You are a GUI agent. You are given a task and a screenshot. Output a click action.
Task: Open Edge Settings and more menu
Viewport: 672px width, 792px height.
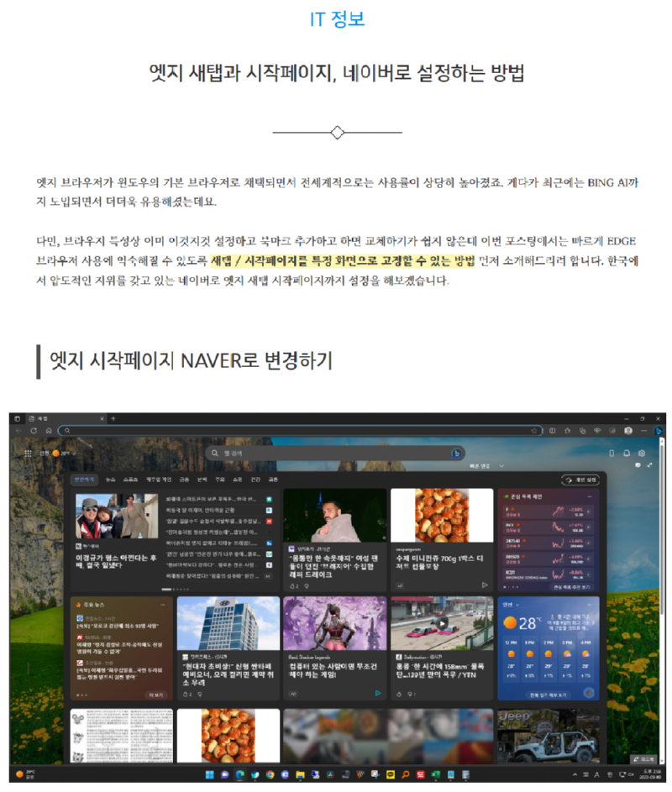[x=643, y=431]
